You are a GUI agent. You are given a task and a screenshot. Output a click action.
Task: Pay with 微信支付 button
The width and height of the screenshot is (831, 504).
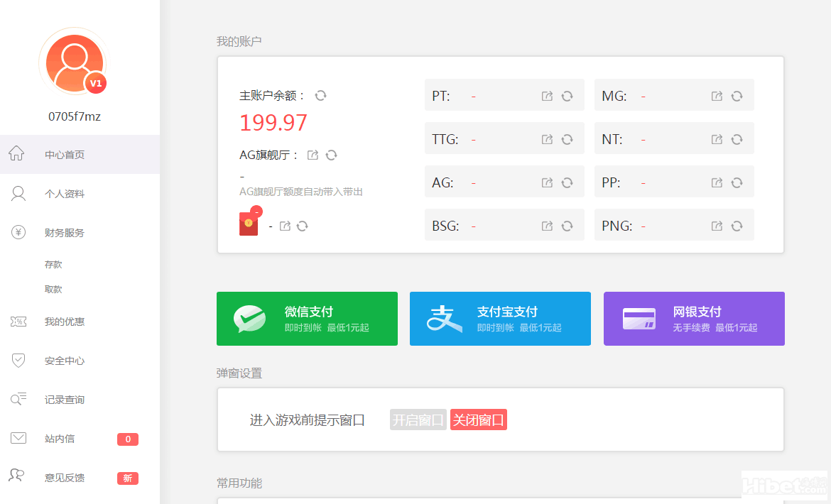tap(307, 319)
